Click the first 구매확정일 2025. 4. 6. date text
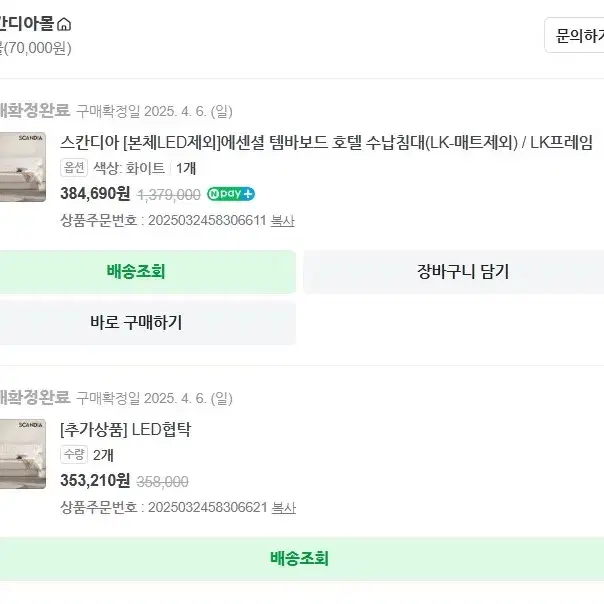604x604 pixels. pos(154,112)
